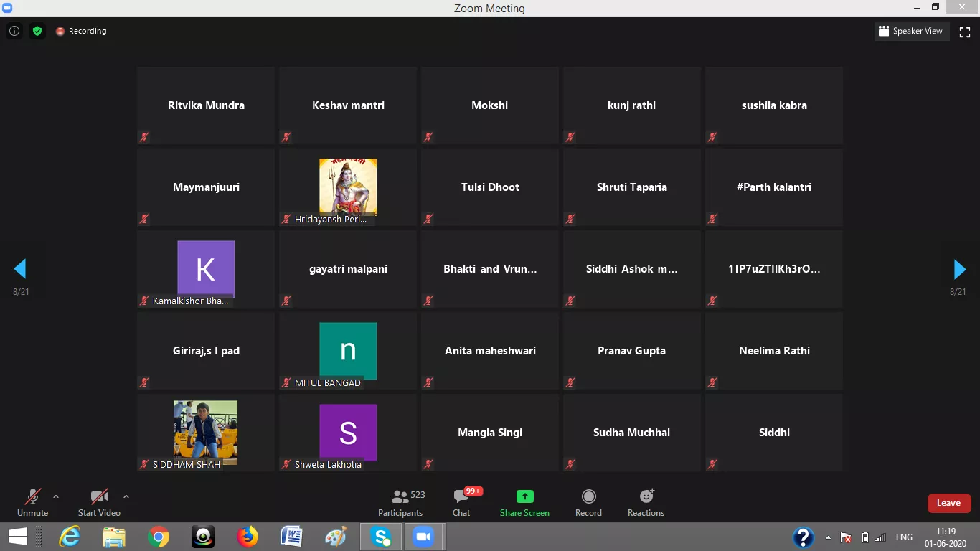Image resolution: width=980 pixels, height=551 pixels.
Task: Expand video options arrow next to Start Video
Action: 126,496
